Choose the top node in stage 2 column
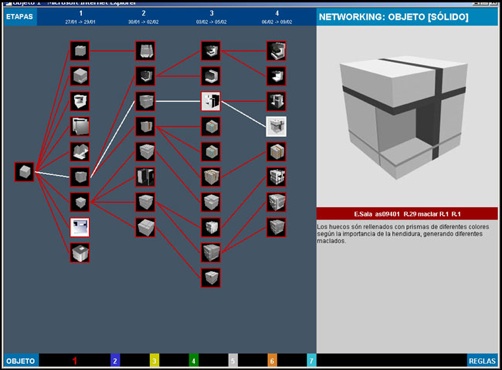502x370 pixels. point(145,51)
